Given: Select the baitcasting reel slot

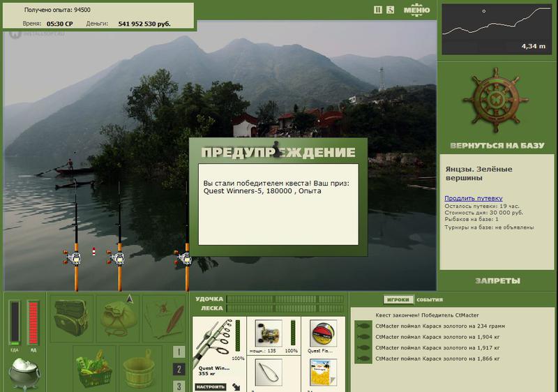Looking at the screenshot, I should click(x=269, y=333).
